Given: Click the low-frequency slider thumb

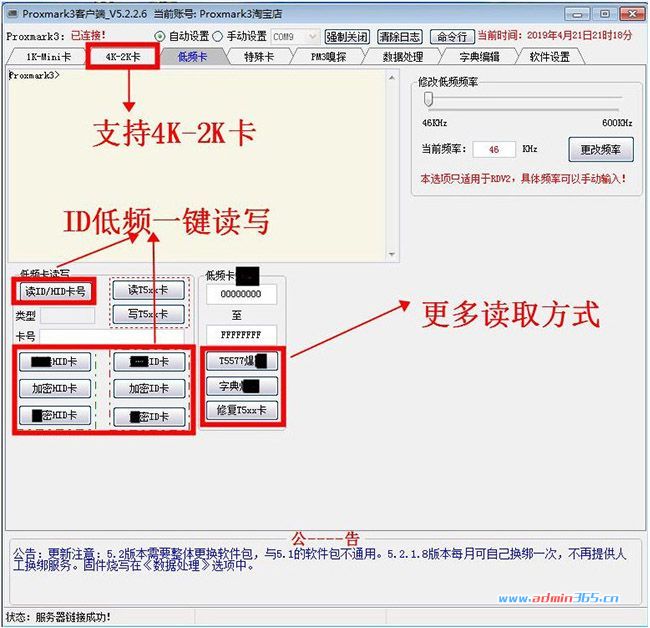Looking at the screenshot, I should click(428, 99).
